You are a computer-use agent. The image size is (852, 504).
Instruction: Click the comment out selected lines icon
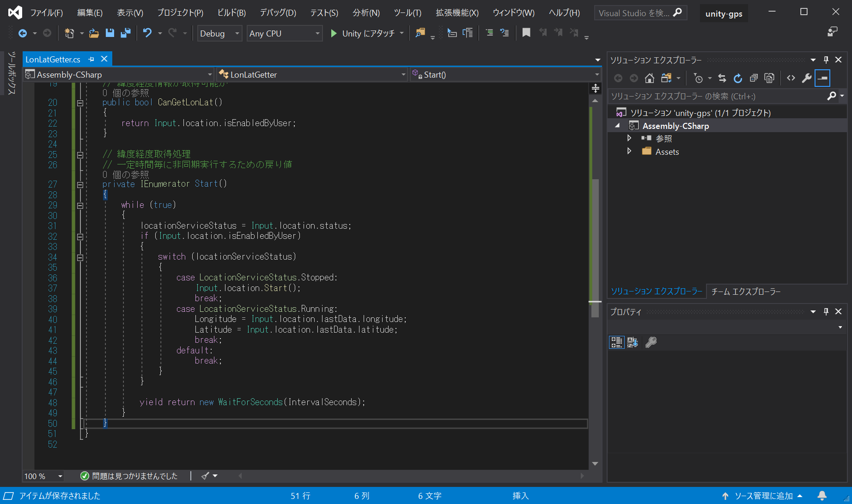click(x=489, y=33)
